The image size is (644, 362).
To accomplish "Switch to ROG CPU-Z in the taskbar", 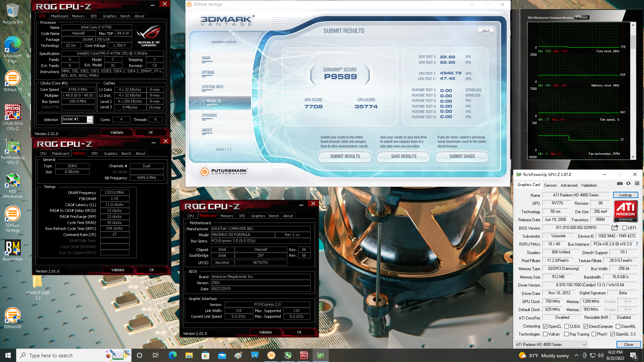I will pos(304,355).
